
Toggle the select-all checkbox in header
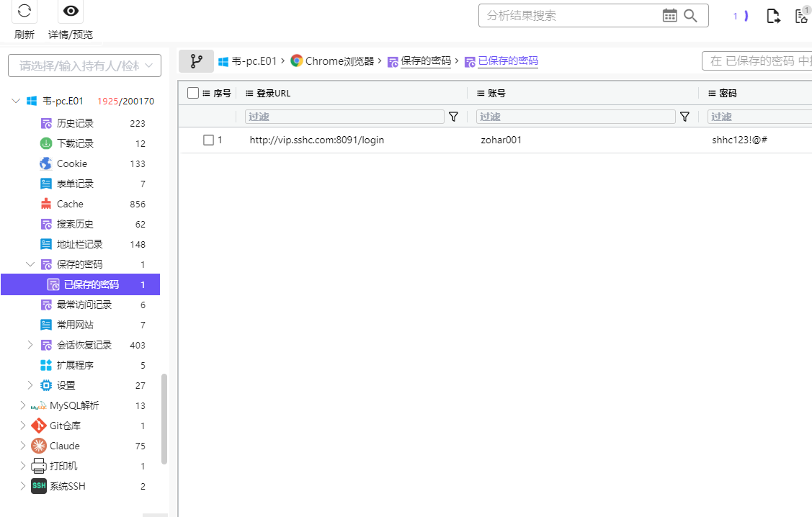pos(193,93)
